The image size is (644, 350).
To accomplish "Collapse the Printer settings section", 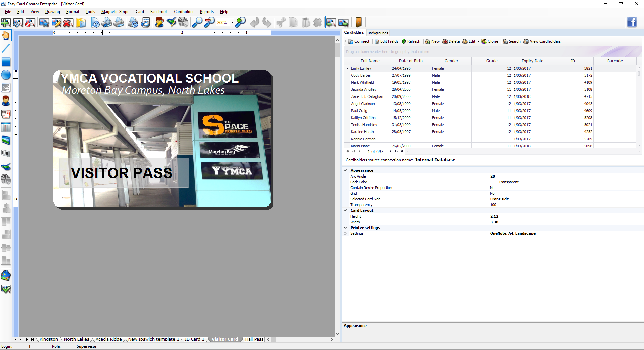I will (345, 228).
